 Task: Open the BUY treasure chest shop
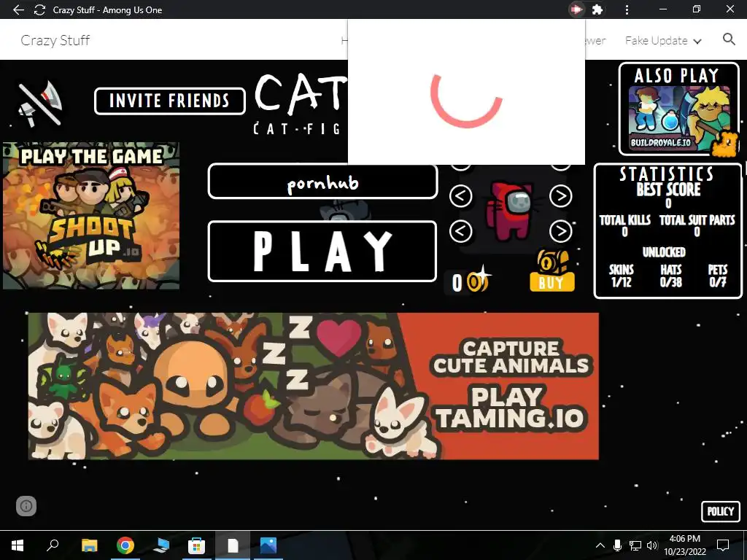coord(552,271)
